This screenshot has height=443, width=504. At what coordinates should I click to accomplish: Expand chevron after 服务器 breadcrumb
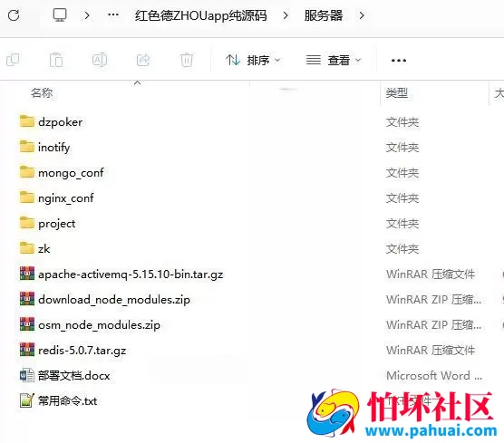point(362,15)
